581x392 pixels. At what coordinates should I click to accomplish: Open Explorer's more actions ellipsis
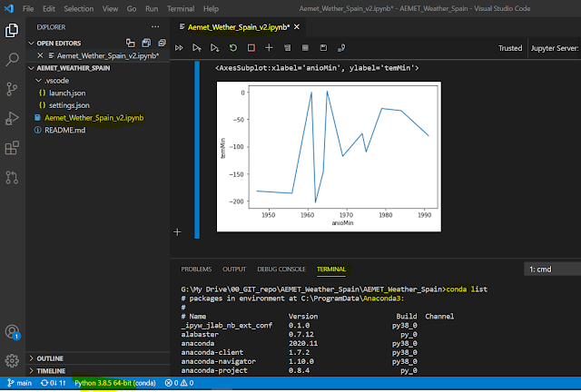[x=155, y=27]
